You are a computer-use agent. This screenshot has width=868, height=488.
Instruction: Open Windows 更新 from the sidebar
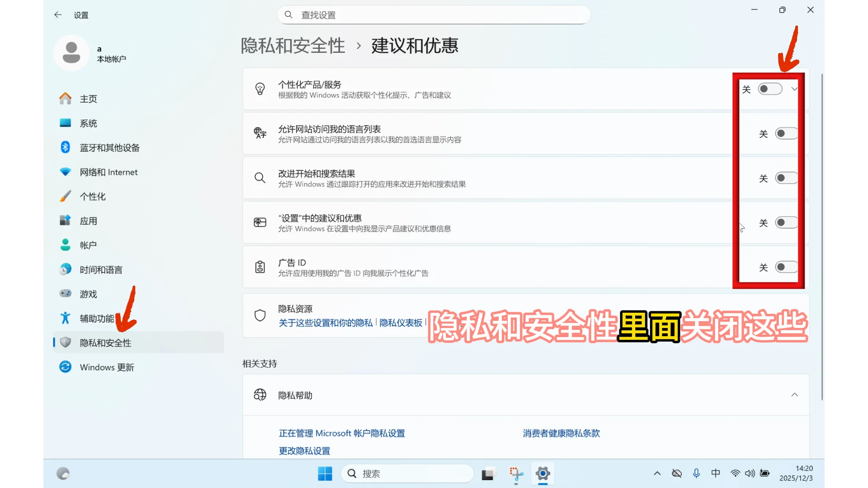coord(107,367)
